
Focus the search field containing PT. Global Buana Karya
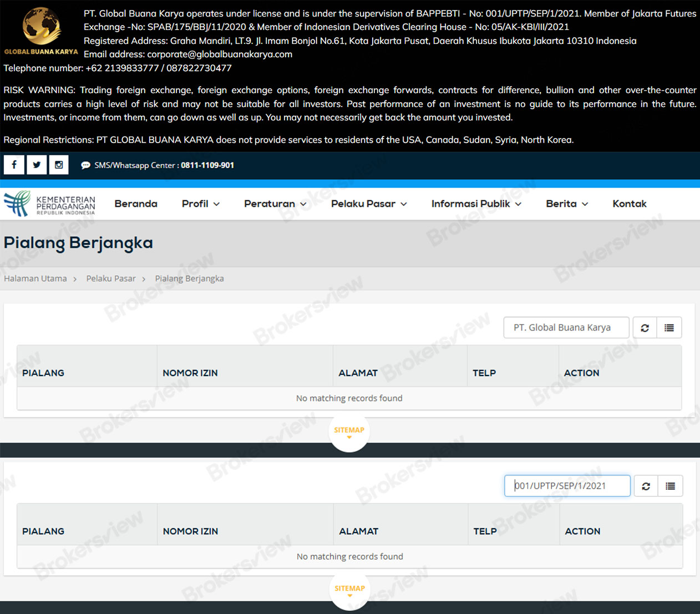click(566, 328)
